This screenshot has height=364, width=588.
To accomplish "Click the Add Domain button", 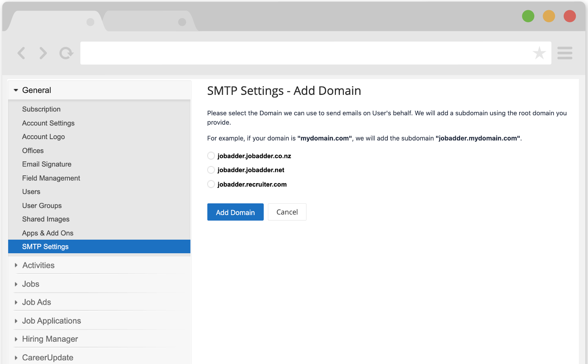I will 235,212.
